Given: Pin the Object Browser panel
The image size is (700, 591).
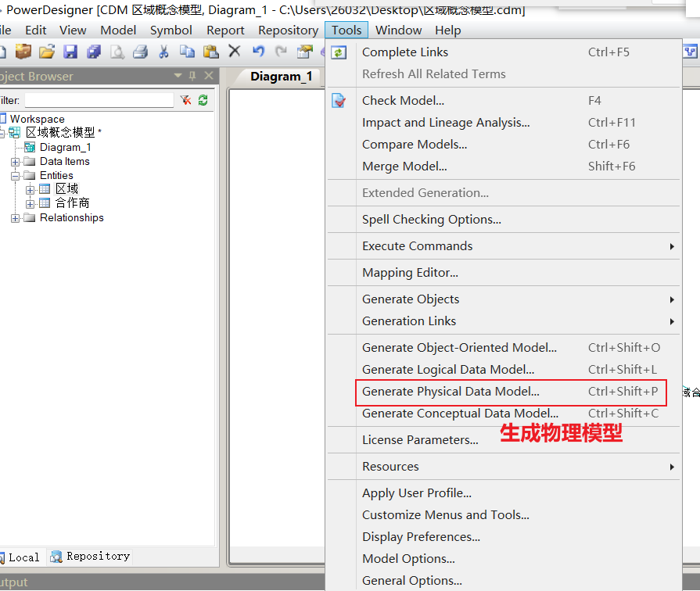Looking at the screenshot, I should pyautogui.click(x=192, y=76).
